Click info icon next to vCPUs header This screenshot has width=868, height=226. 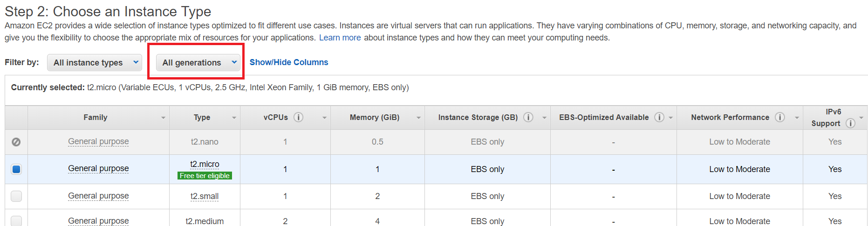point(299,117)
